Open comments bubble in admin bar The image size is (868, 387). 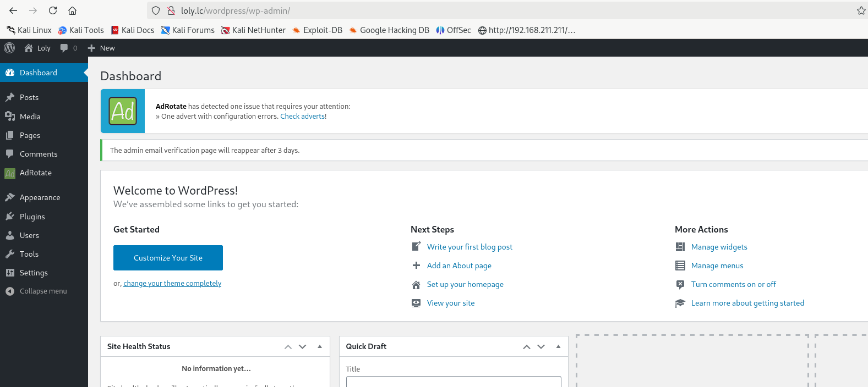(x=64, y=48)
